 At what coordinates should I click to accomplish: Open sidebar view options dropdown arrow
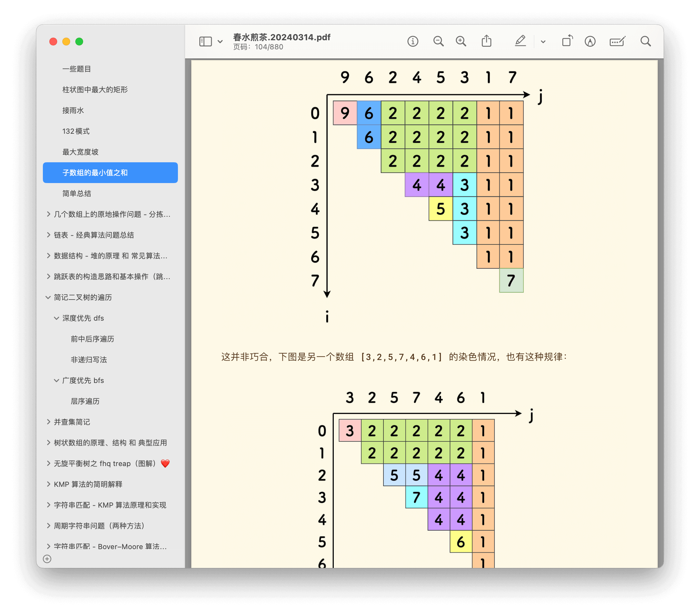pos(220,42)
